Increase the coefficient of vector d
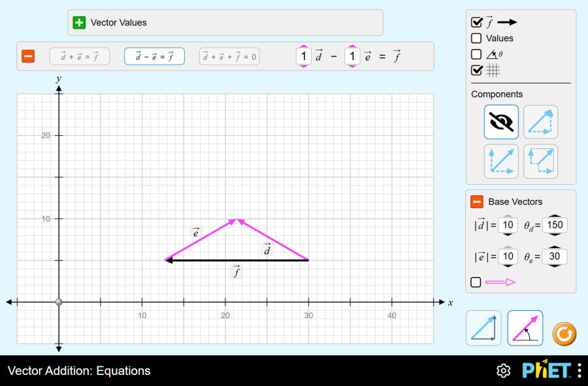The image size is (588, 386). [303, 47]
